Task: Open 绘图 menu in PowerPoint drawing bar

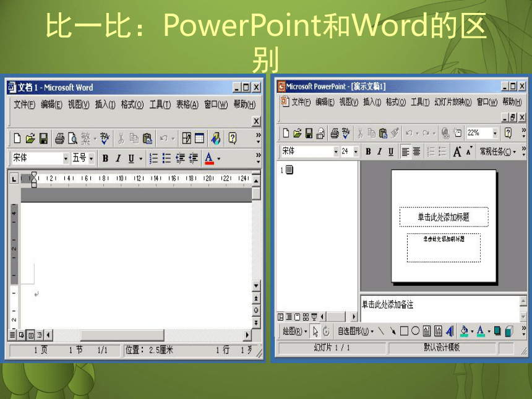Action: point(295,331)
